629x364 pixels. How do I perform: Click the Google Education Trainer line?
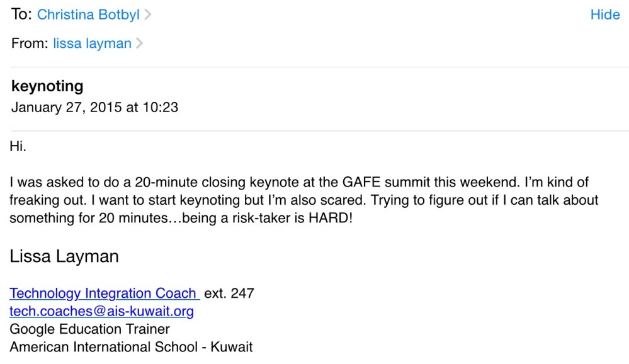coord(89,329)
